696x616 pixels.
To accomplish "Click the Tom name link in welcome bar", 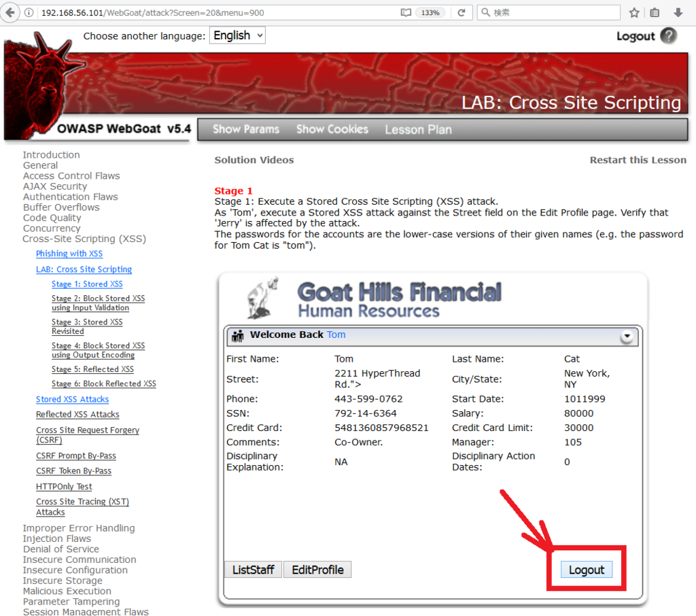I will click(336, 335).
